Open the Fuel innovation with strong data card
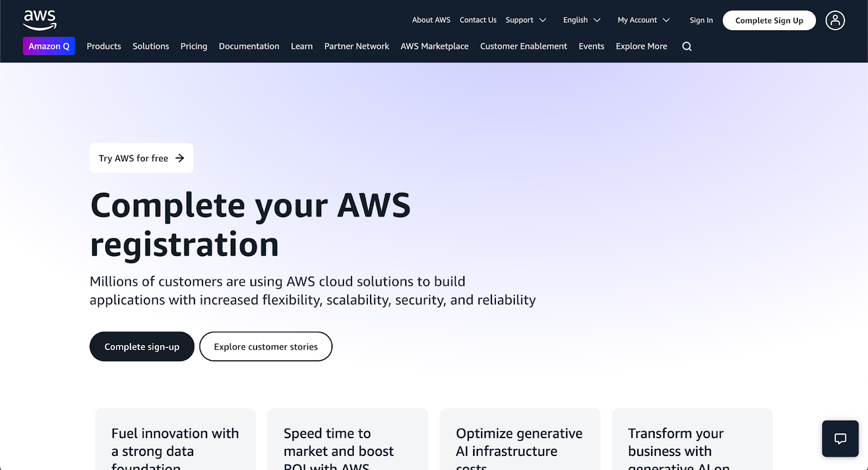The width and height of the screenshot is (868, 470). (175, 440)
